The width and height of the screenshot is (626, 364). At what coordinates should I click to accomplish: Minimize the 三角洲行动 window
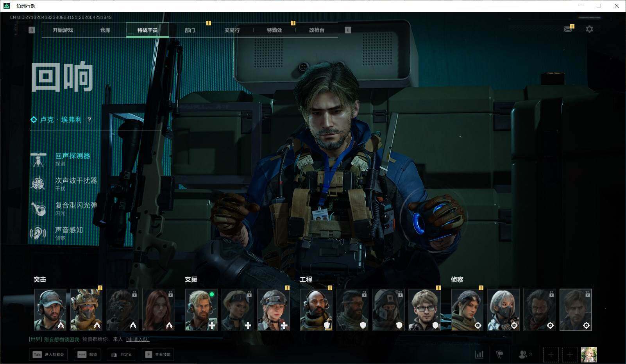581,6
